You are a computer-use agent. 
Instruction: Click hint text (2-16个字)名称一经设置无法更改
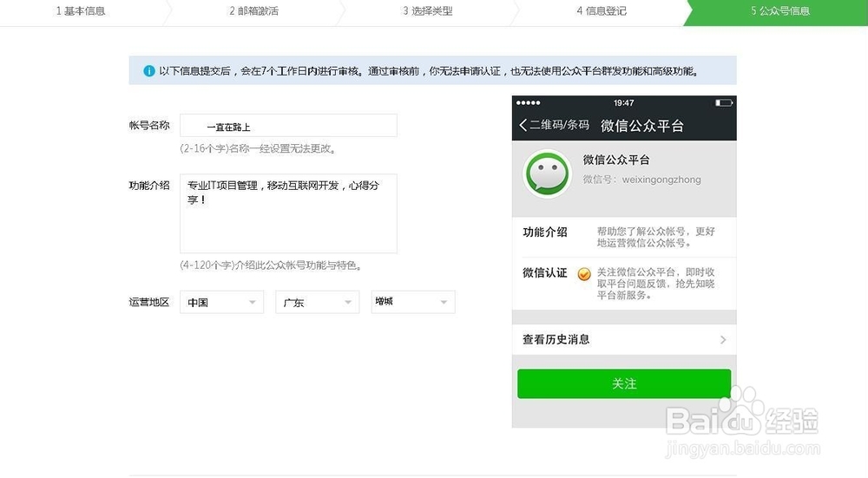pos(258,149)
